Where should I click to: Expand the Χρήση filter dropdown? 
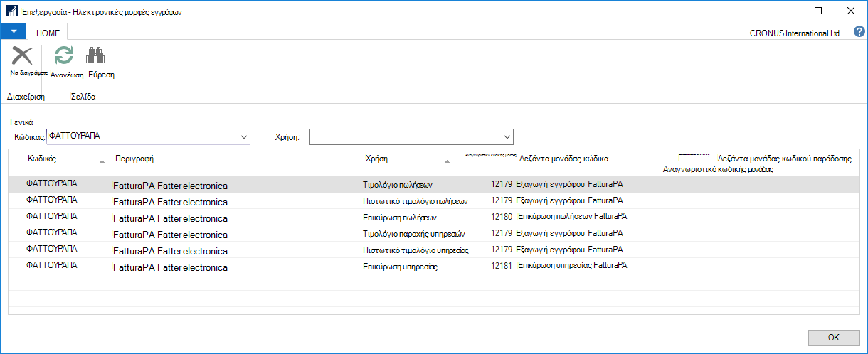click(x=507, y=136)
